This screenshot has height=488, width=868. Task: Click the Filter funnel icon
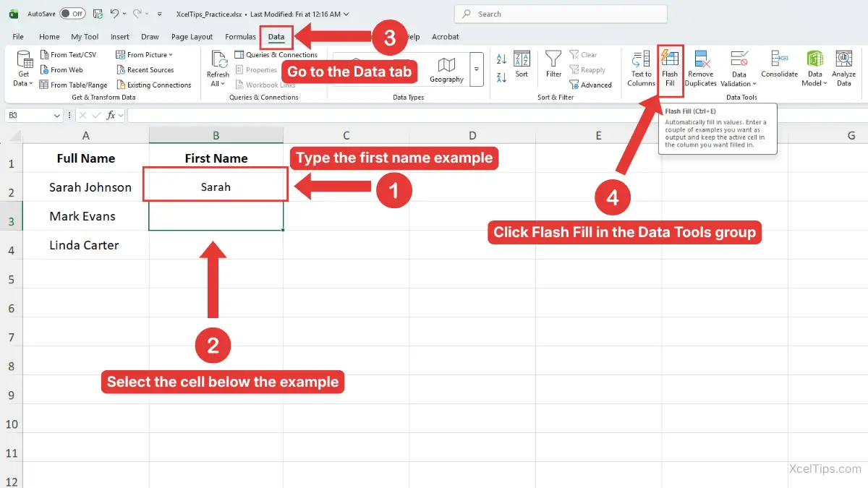[553, 64]
